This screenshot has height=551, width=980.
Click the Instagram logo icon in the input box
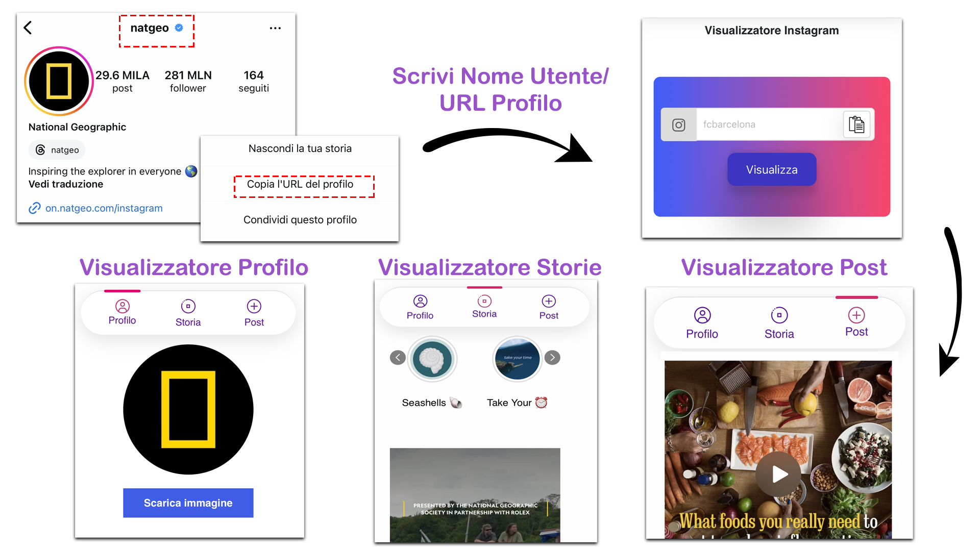coord(679,125)
